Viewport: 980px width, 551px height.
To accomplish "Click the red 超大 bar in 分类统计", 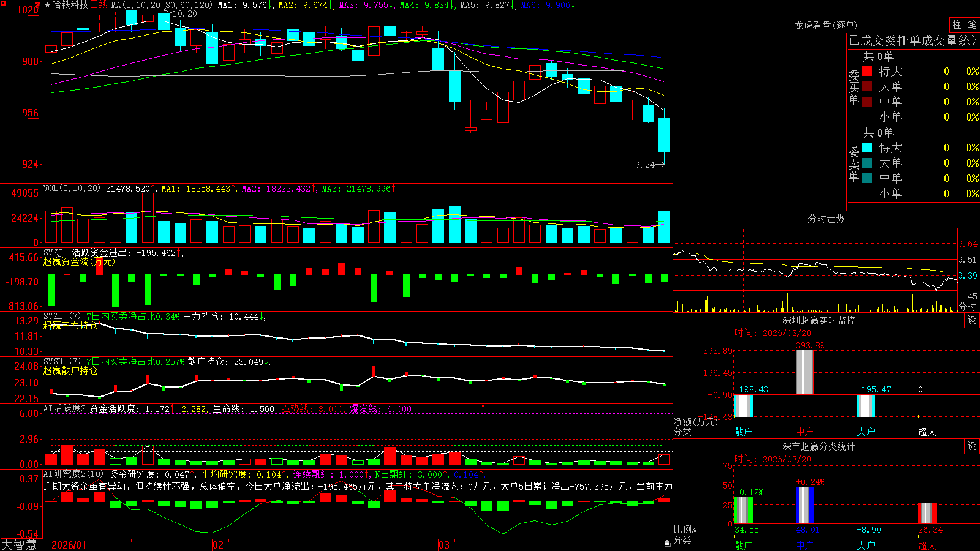I will tap(927, 514).
